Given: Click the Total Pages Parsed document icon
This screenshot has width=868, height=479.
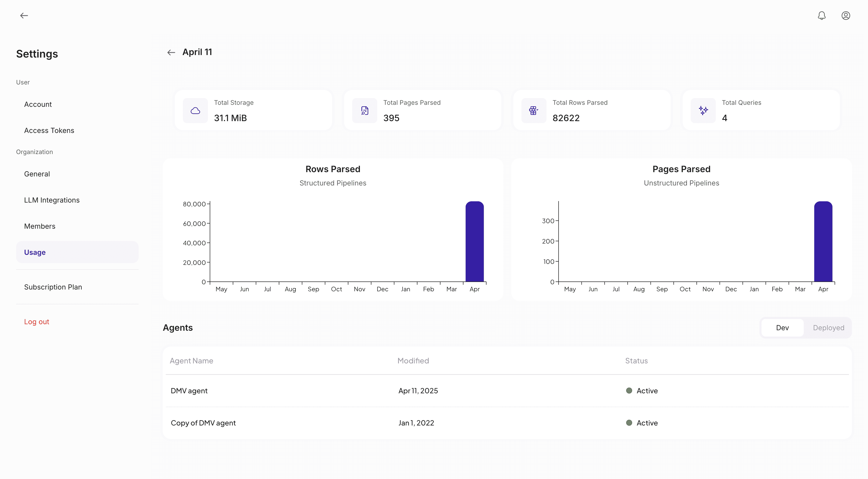Looking at the screenshot, I should [364, 110].
